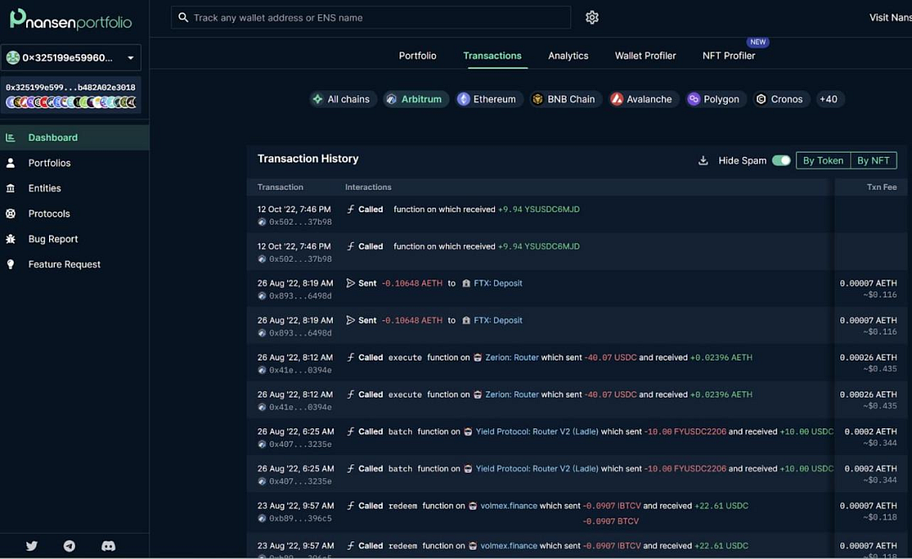
Task: Click the Interactions column header
Action: click(368, 187)
